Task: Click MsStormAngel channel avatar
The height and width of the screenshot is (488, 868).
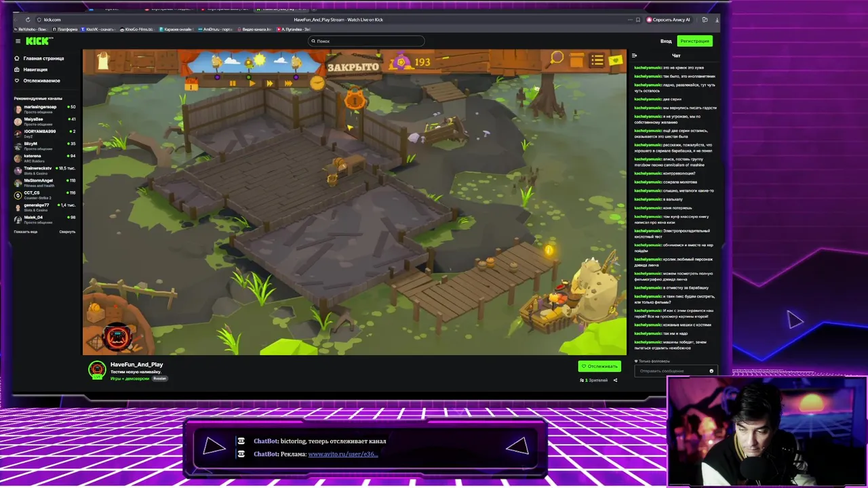Action: tap(18, 182)
